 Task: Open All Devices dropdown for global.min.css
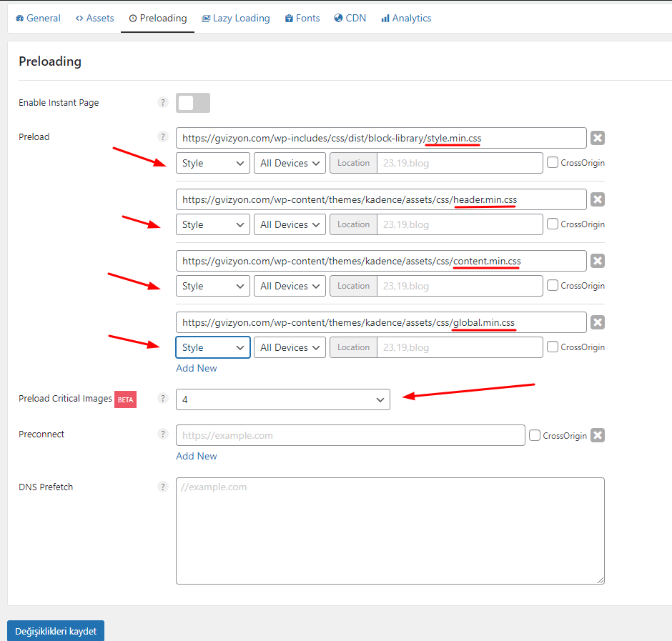point(290,347)
